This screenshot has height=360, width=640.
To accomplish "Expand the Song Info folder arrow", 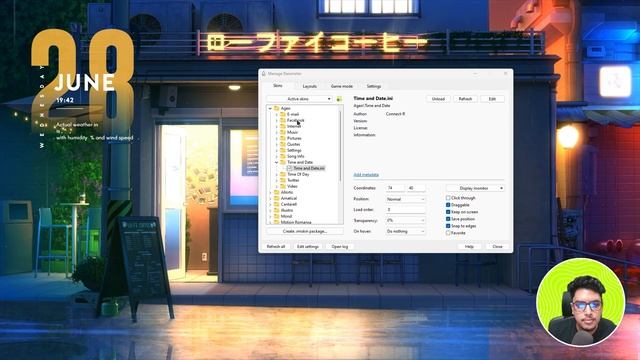I will click(x=277, y=156).
